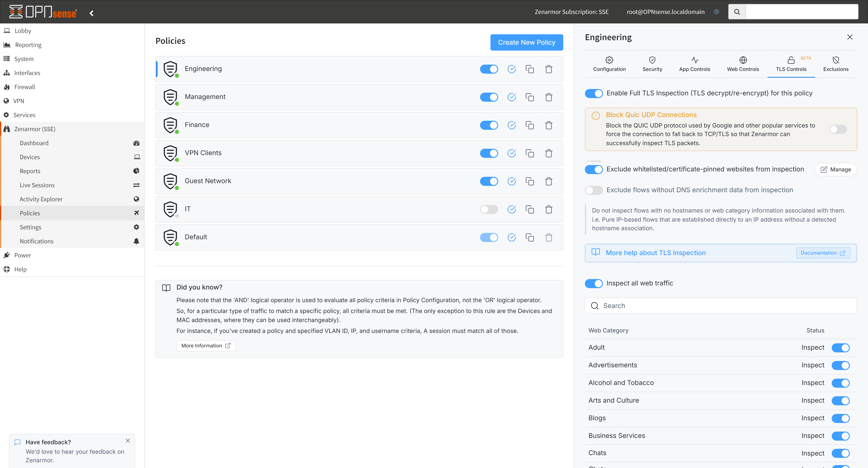Open the Exclusions tab
This screenshot has width=868, height=468.
[x=836, y=64]
